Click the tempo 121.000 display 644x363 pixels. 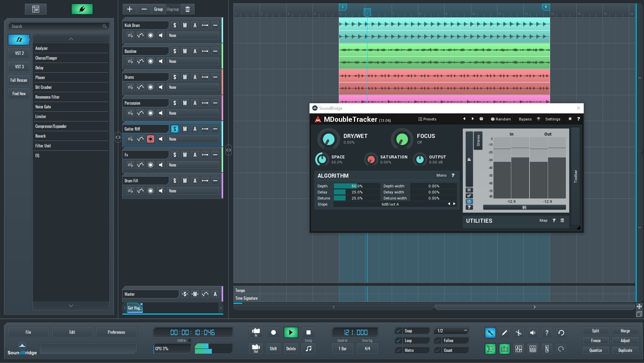click(x=355, y=332)
